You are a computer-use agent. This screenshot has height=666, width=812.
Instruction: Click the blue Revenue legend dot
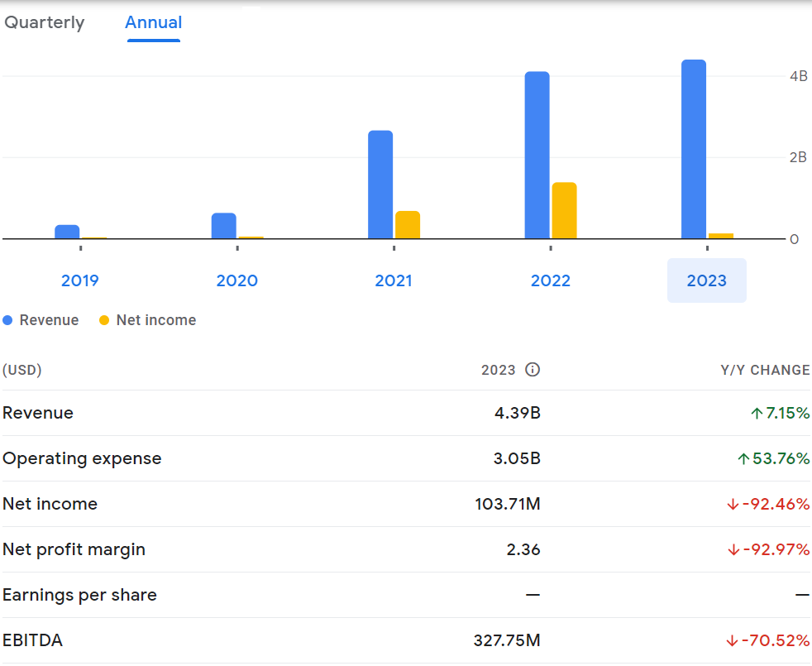coord(8,320)
